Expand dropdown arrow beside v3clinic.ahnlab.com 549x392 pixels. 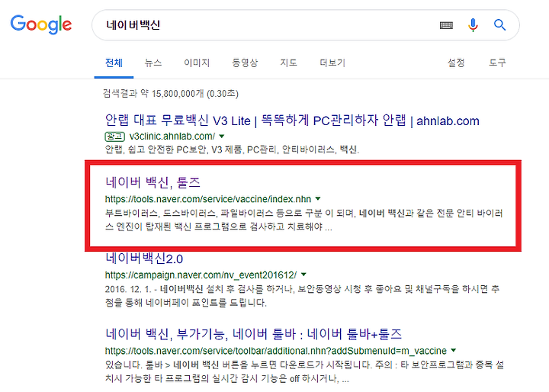[222, 137]
